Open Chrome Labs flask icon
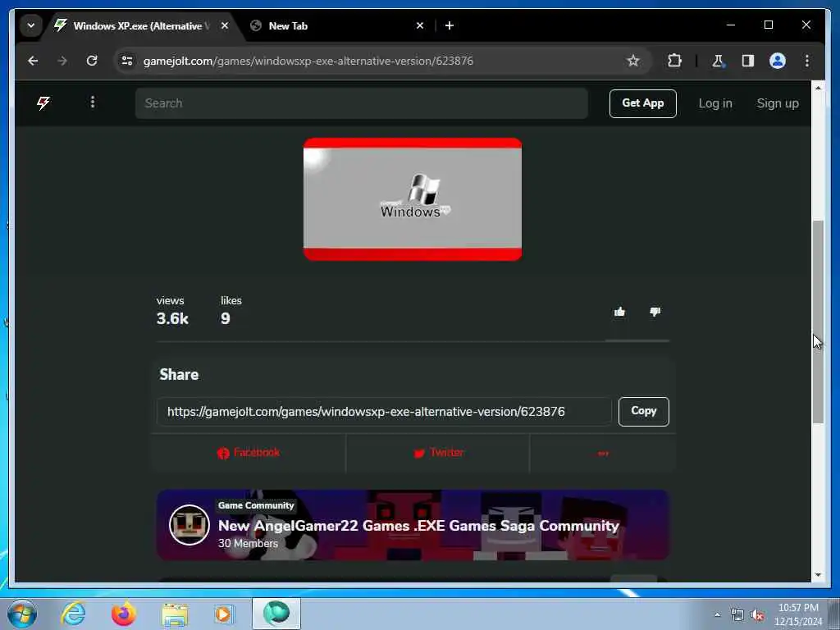The height and width of the screenshot is (630, 840). pos(718,61)
